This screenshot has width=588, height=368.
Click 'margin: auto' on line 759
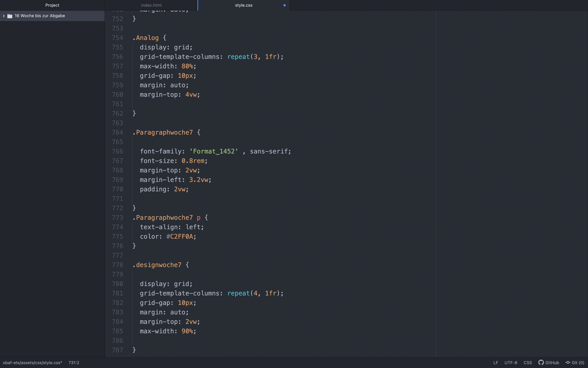point(164,85)
